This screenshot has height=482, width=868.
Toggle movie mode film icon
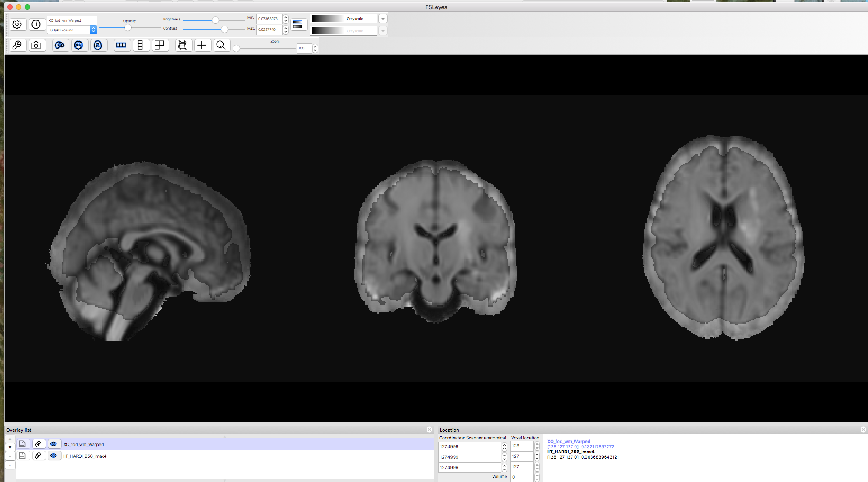click(x=183, y=46)
